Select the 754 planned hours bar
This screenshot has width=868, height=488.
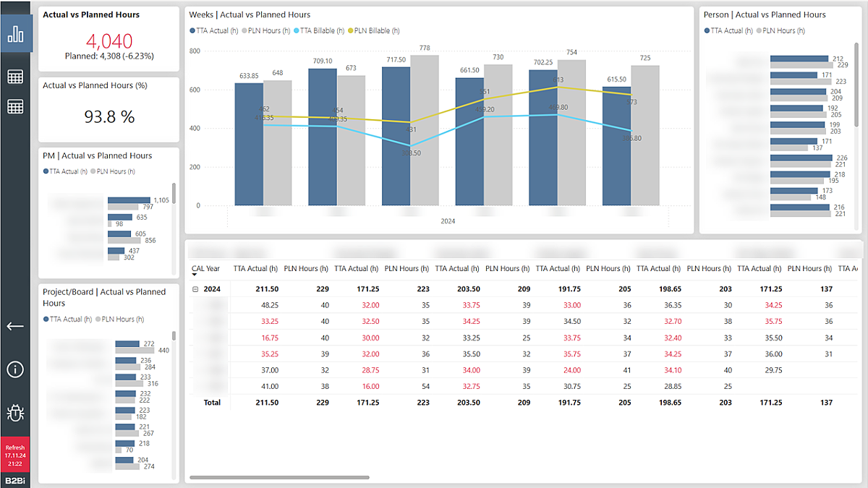tap(571, 132)
